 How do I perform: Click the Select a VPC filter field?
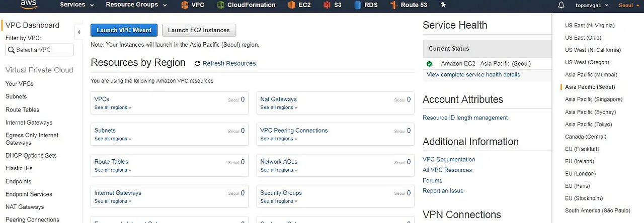[x=39, y=50]
